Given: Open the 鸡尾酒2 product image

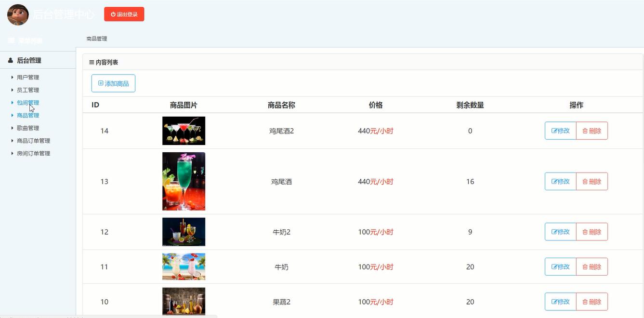Looking at the screenshot, I should pos(184,131).
